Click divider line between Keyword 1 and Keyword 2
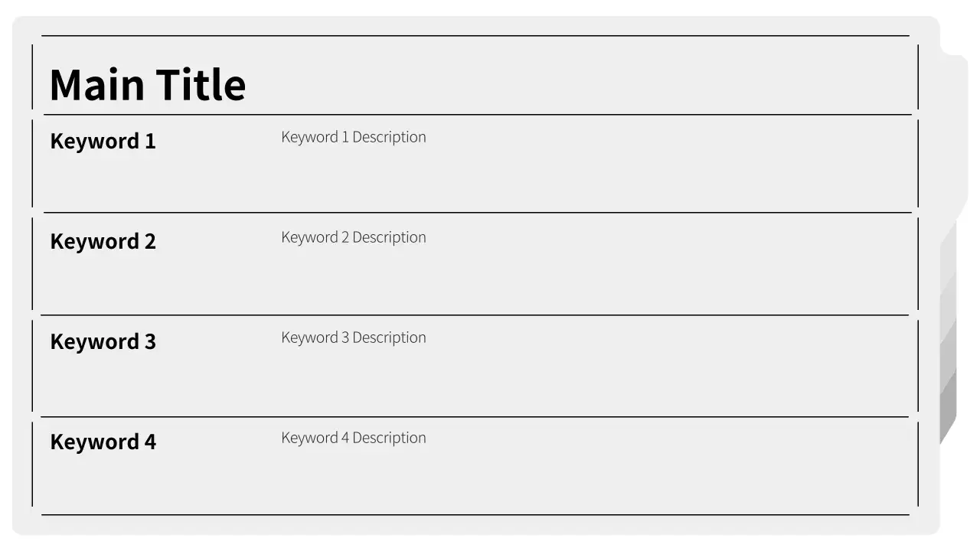The width and height of the screenshot is (980, 551). 475,212
